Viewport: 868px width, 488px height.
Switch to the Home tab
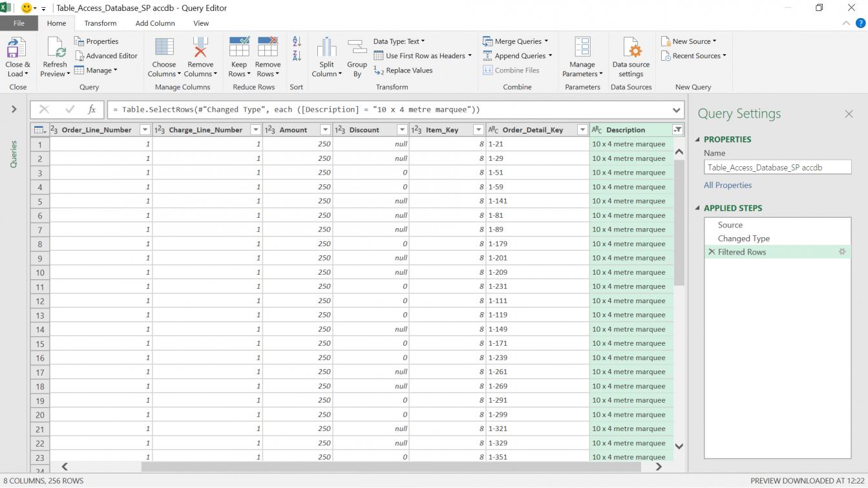click(x=56, y=23)
